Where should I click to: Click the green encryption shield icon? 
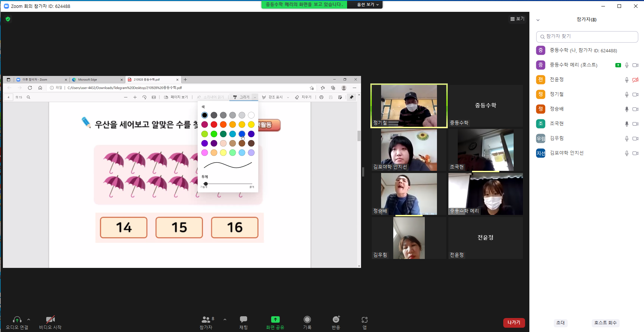point(8,19)
